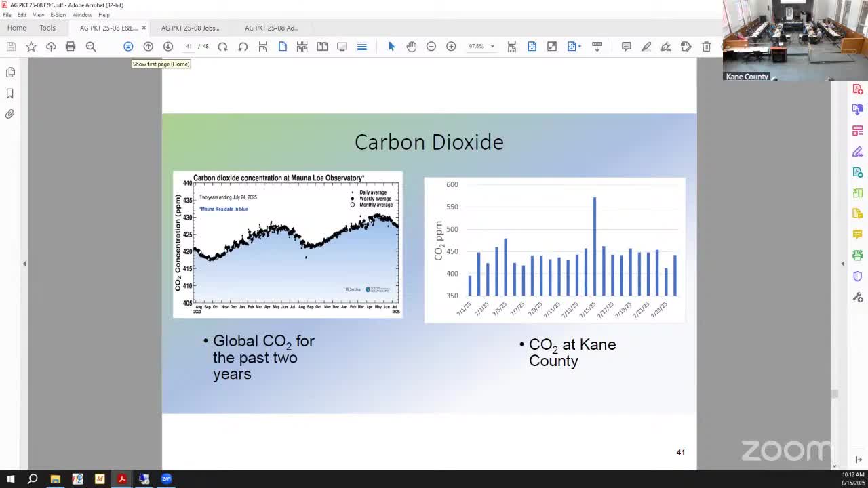Switch to the Home tab
The width and height of the screenshot is (868, 488).
tap(17, 28)
